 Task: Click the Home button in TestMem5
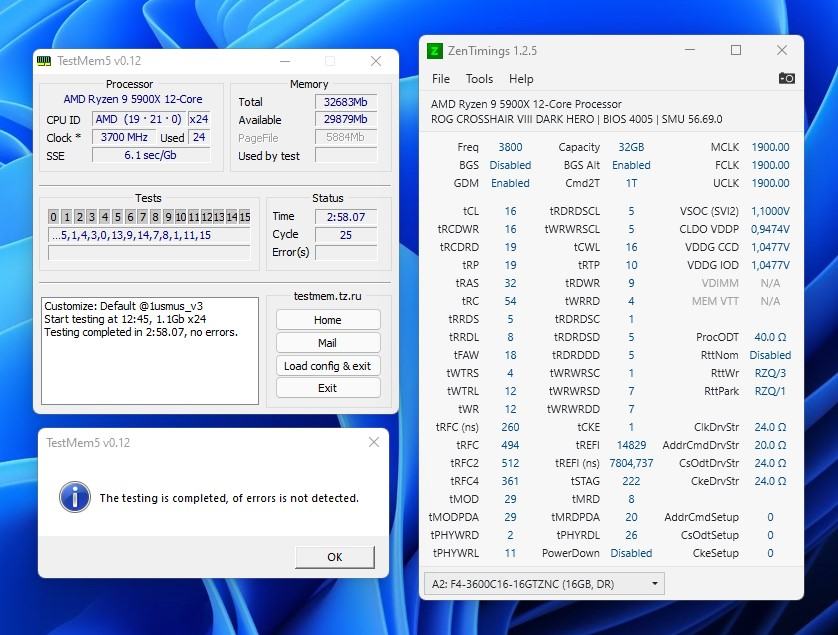click(x=328, y=320)
